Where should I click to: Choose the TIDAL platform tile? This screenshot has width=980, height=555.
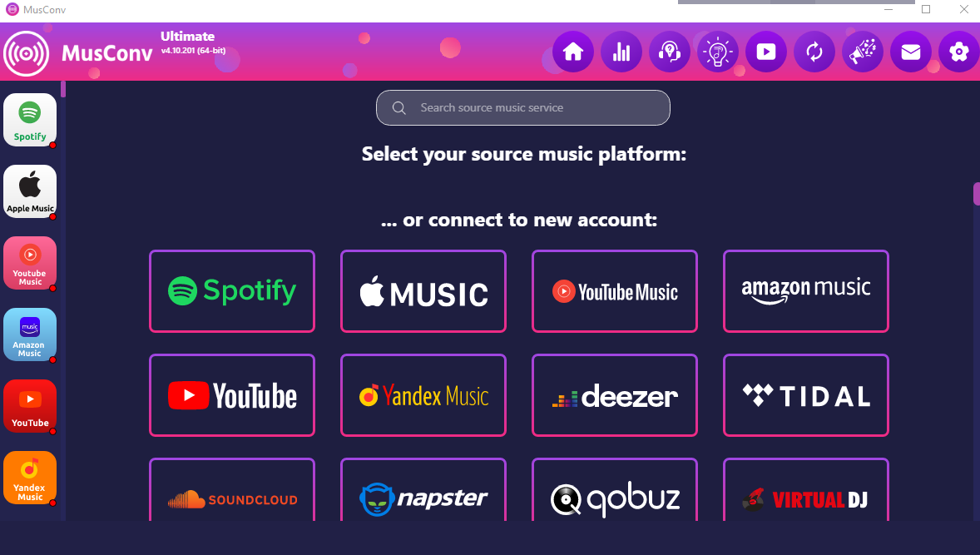[805, 395]
